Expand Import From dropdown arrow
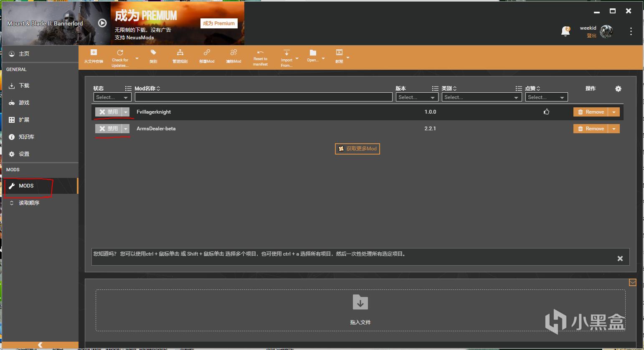The height and width of the screenshot is (350, 644). 297,58
